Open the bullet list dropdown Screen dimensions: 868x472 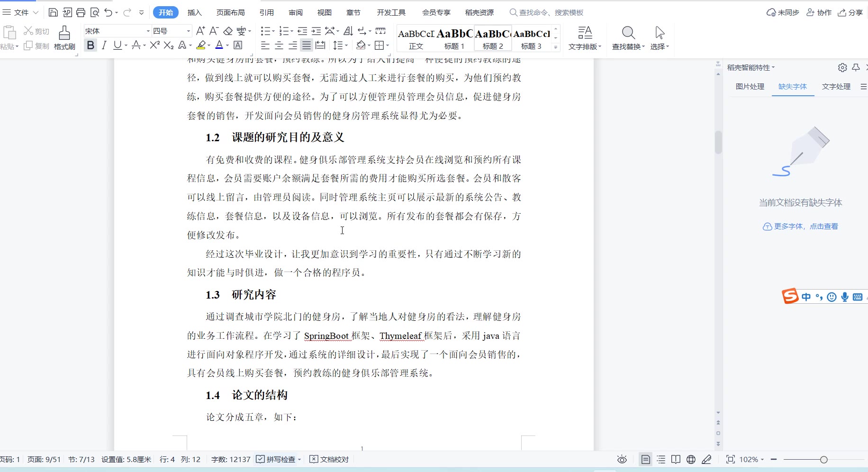pyautogui.click(x=272, y=31)
